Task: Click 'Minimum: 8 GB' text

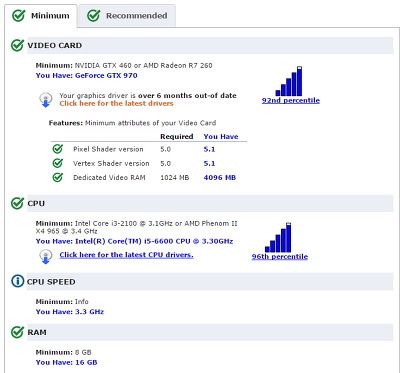Action: pyautogui.click(x=63, y=352)
